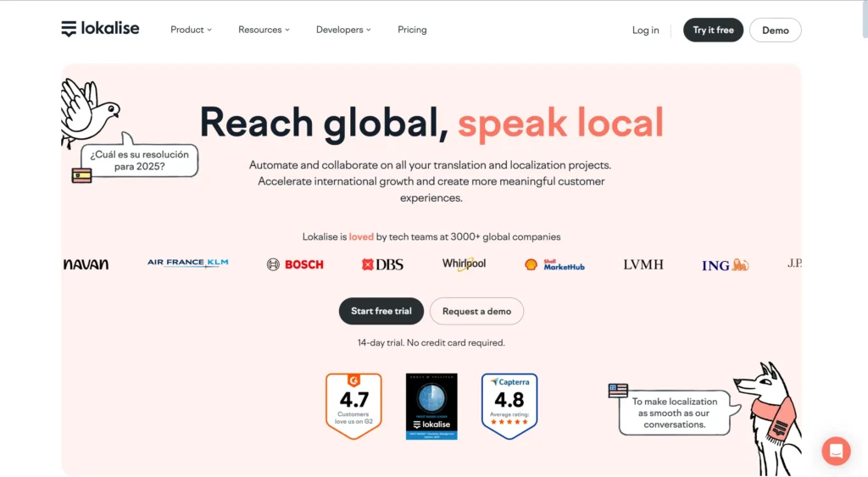This screenshot has width=868, height=477.
Task: Click the LVMH logo
Action: pos(643,264)
